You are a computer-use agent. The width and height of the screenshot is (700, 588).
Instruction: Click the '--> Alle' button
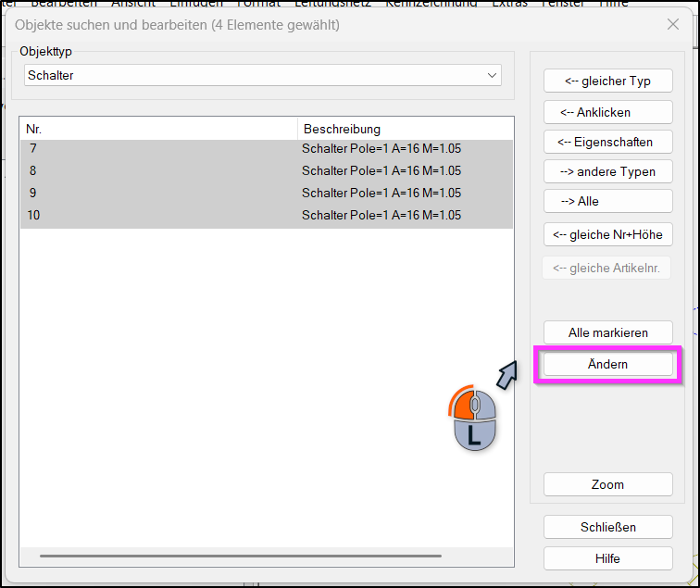(x=607, y=201)
